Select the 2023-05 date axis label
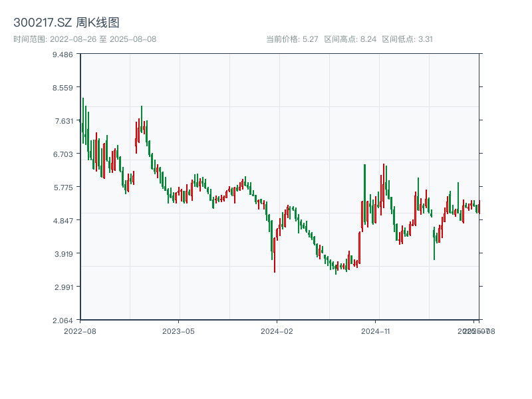This screenshot has height=399, width=532. (x=178, y=331)
